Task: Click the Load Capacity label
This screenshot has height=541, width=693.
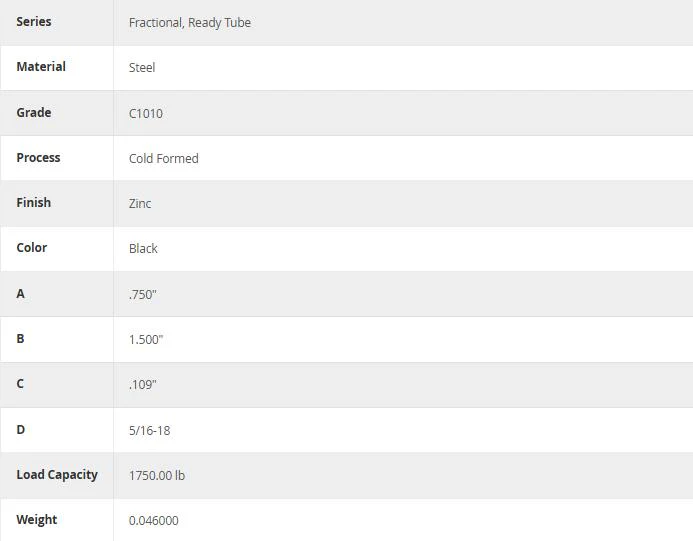Action: pos(57,475)
